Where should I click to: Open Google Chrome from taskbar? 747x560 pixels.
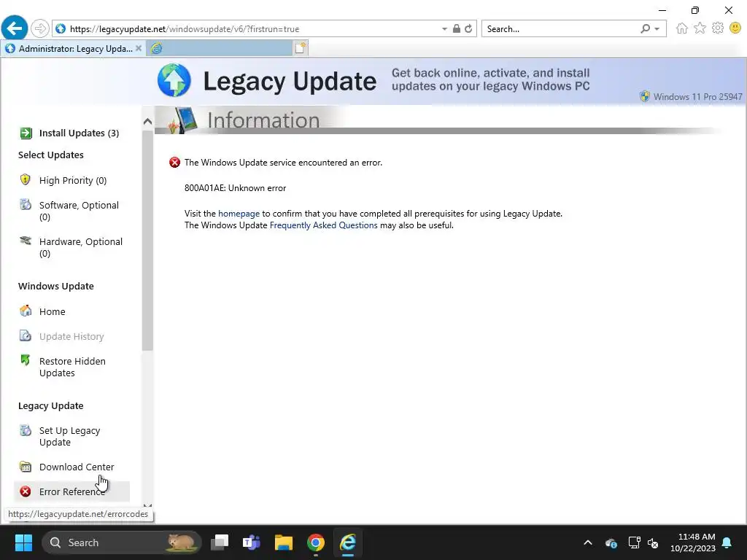[315, 542]
